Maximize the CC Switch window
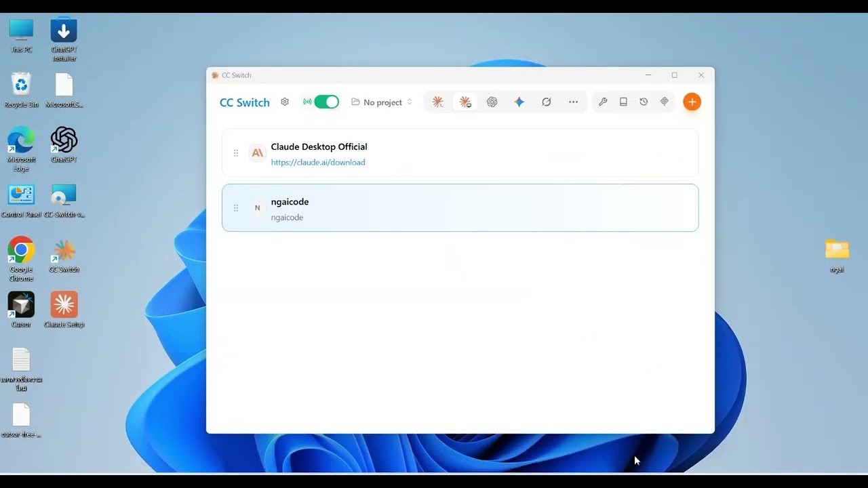The height and width of the screenshot is (488, 868). [675, 75]
